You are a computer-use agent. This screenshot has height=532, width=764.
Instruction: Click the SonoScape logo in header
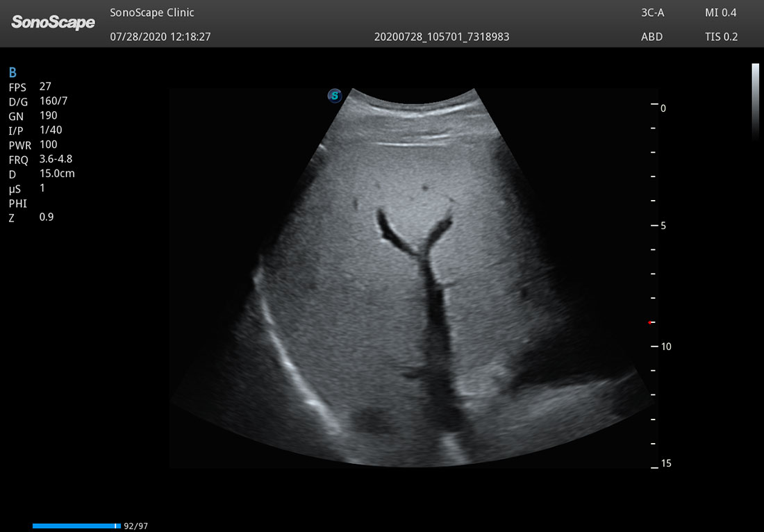53,23
